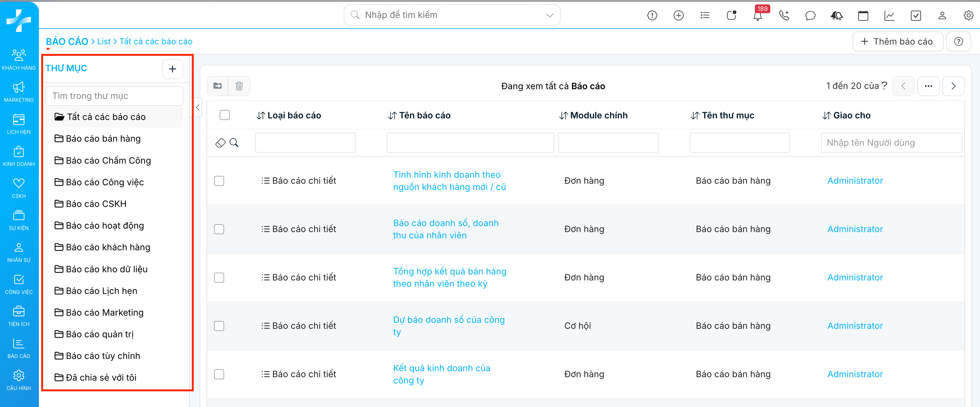Open Marketing module in left sidebar
Viewport: 980px width, 407px height.
[x=19, y=92]
